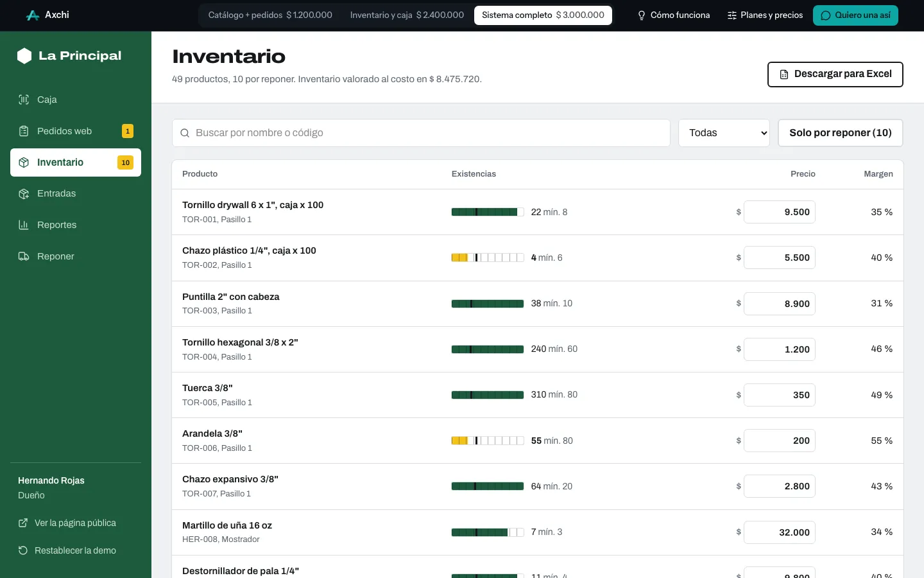924x578 pixels.
Task: Click the restore icon beside Restablecer la demo
Action: (23, 550)
